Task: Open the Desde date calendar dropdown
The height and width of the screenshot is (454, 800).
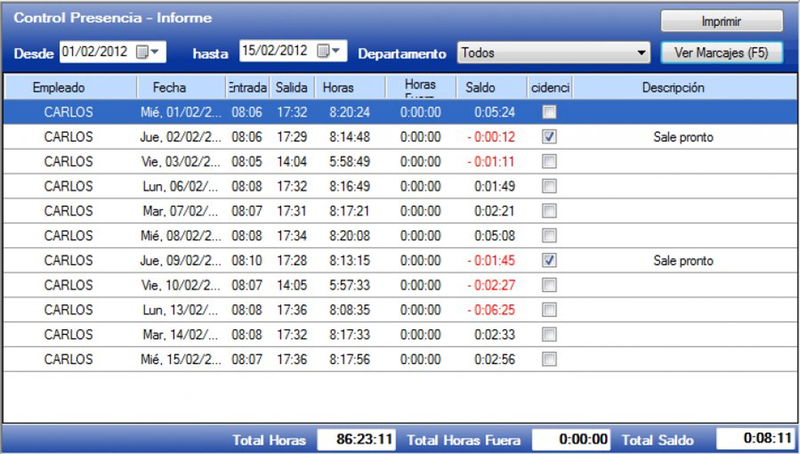Action: click(x=148, y=52)
